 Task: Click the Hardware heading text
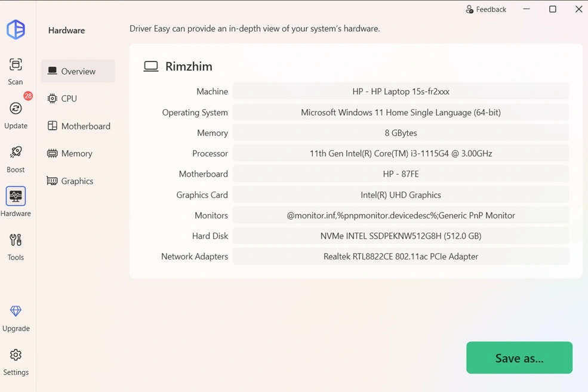point(66,30)
